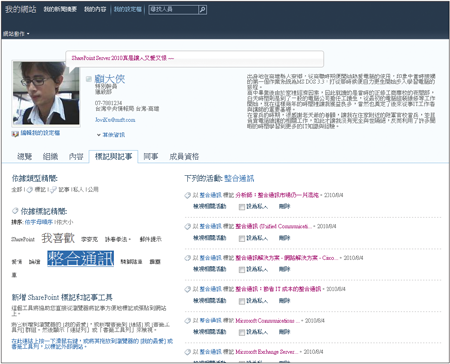Viewport: 450px width, 364px height.
Task: Switch to the 內容 tab
Action: [x=76, y=156]
